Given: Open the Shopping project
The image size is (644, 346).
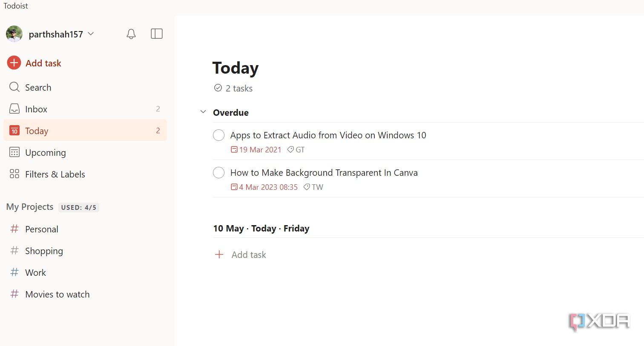Looking at the screenshot, I should point(44,251).
